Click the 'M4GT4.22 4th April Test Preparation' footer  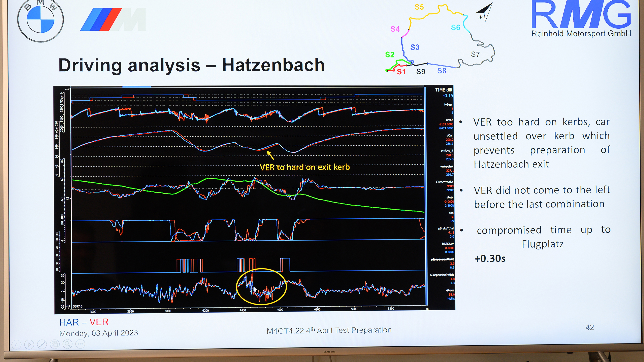coord(329,330)
